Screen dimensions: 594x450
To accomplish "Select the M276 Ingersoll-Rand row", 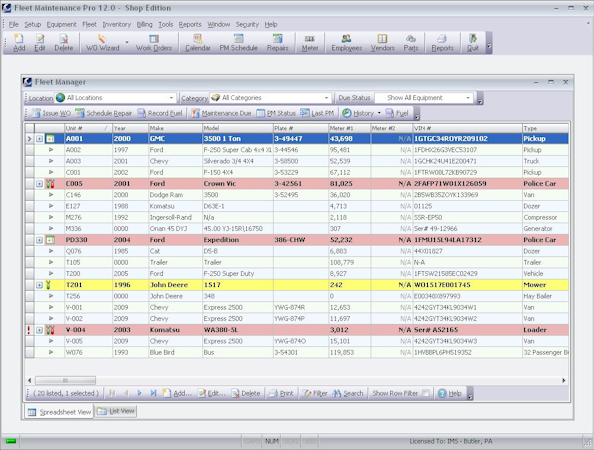I will point(297,217).
